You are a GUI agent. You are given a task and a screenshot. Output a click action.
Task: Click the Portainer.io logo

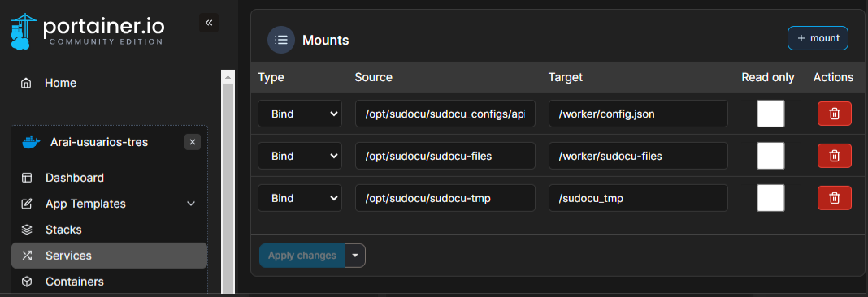click(x=87, y=31)
